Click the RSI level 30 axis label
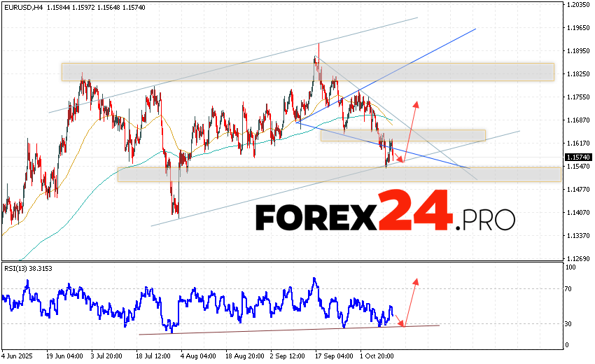Viewport: 595px width, 364px height. (x=571, y=323)
